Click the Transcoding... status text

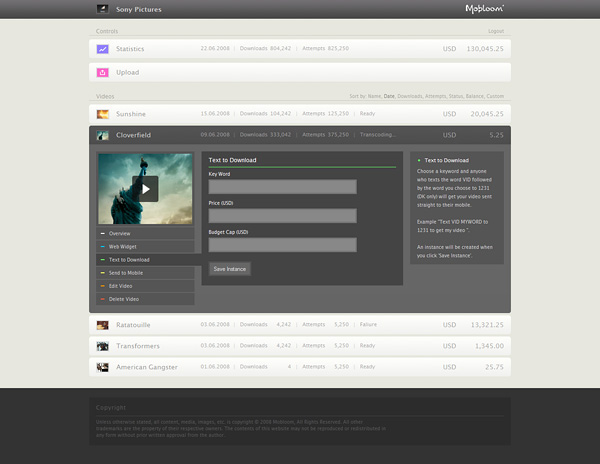[x=378, y=135]
